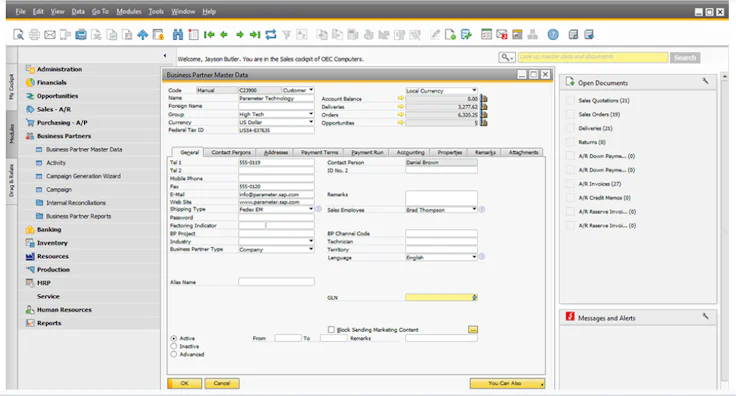736x396 pixels.
Task: Click the Opportunities graph icon
Action: tap(484, 122)
